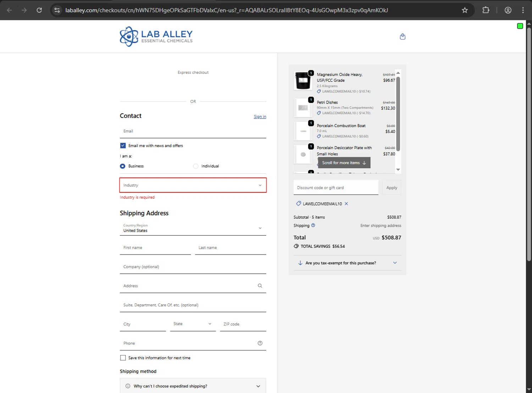Click the Total Savings tag icon
The width and height of the screenshot is (532, 393).
click(296, 246)
